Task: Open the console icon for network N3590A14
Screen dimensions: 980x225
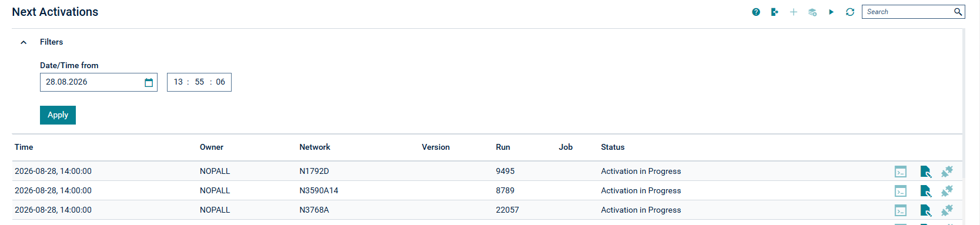Action: click(901, 191)
